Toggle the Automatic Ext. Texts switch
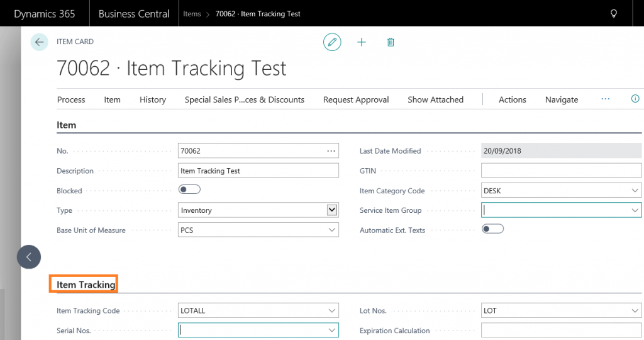This screenshot has width=644, height=340. 492,229
